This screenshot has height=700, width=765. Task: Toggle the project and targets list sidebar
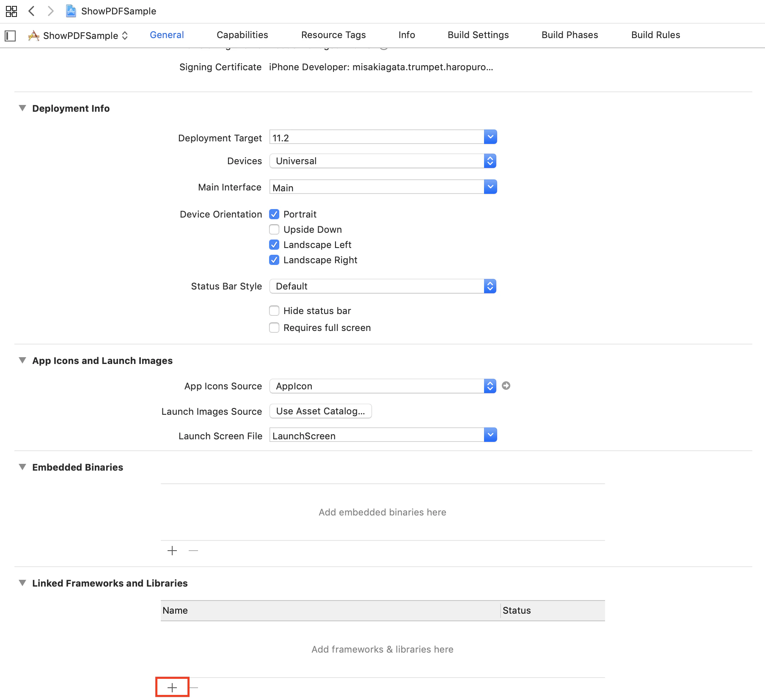point(10,36)
